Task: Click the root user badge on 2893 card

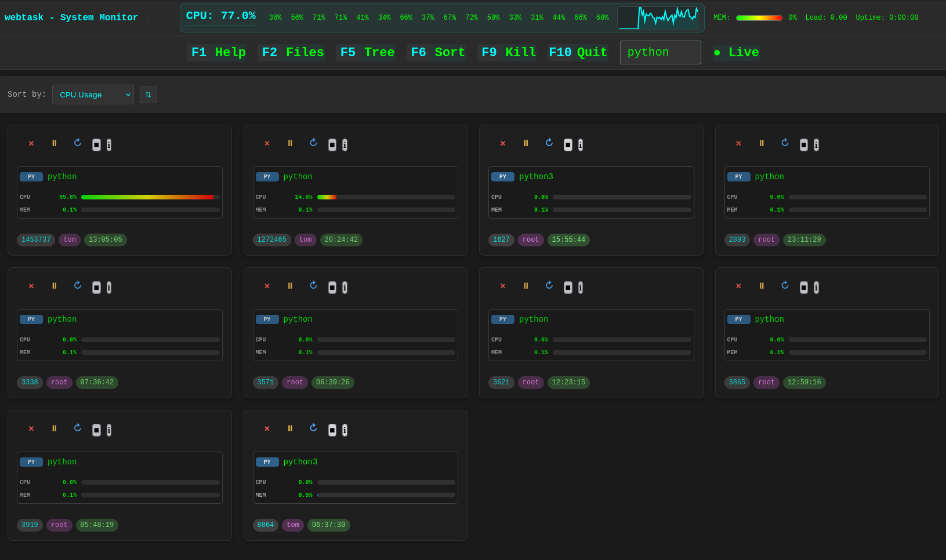Action: [766, 240]
